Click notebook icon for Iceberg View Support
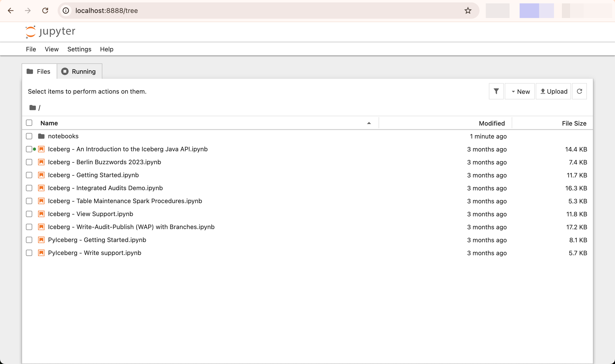615x364 pixels. click(41, 214)
